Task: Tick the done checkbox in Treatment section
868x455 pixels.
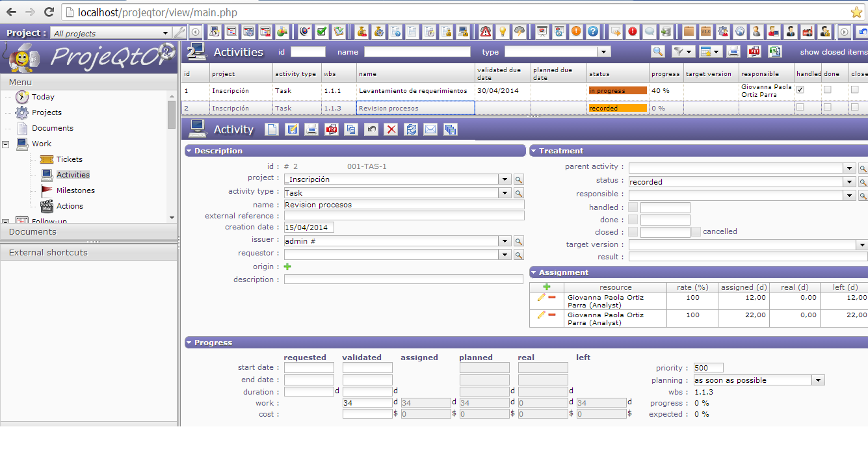Action: (x=633, y=220)
